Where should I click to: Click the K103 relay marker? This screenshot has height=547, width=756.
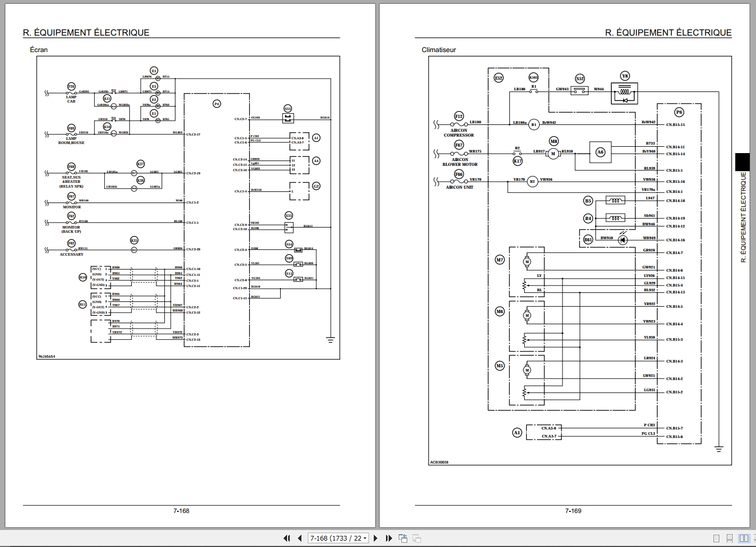[x=533, y=78]
